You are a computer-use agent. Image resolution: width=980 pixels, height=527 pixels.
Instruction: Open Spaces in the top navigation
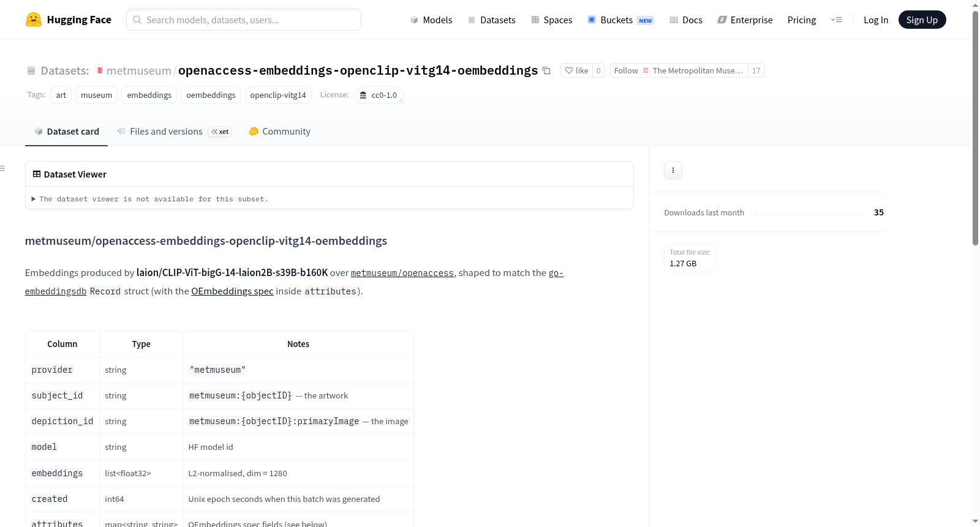(552, 20)
